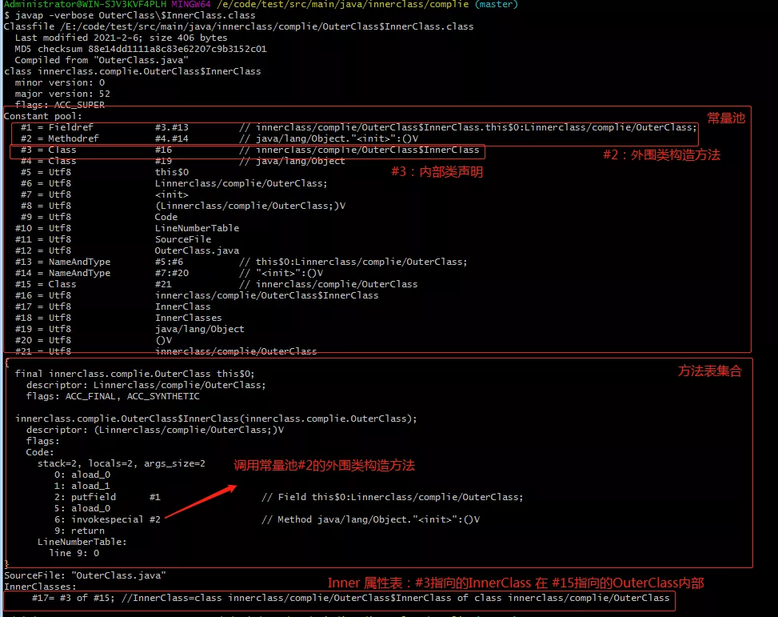Click the "#20 = Utf8 ()V" entry
778x617 pixels.
point(94,340)
